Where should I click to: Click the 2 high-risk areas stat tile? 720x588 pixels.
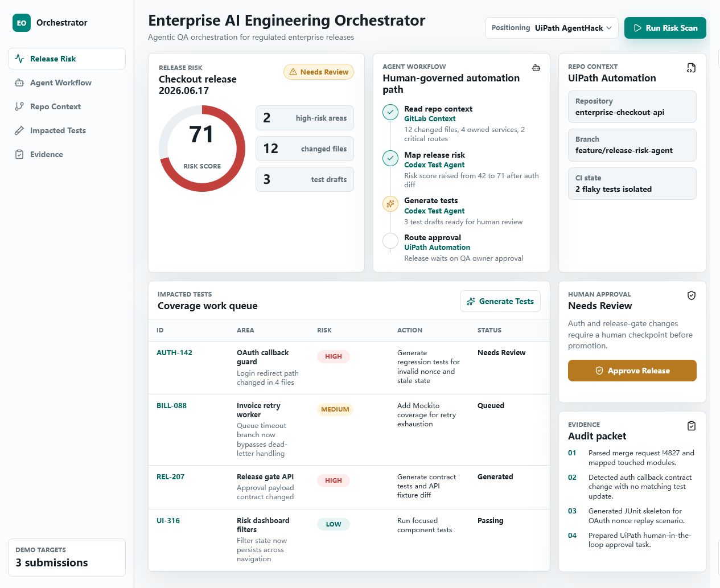pos(305,118)
